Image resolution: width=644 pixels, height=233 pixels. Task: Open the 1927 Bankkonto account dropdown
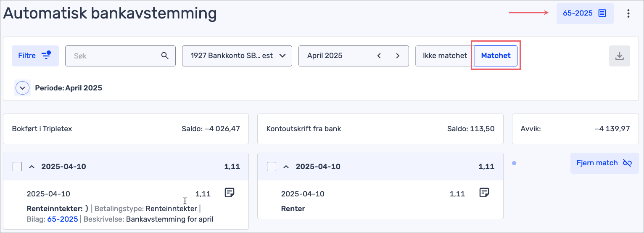[x=237, y=56]
